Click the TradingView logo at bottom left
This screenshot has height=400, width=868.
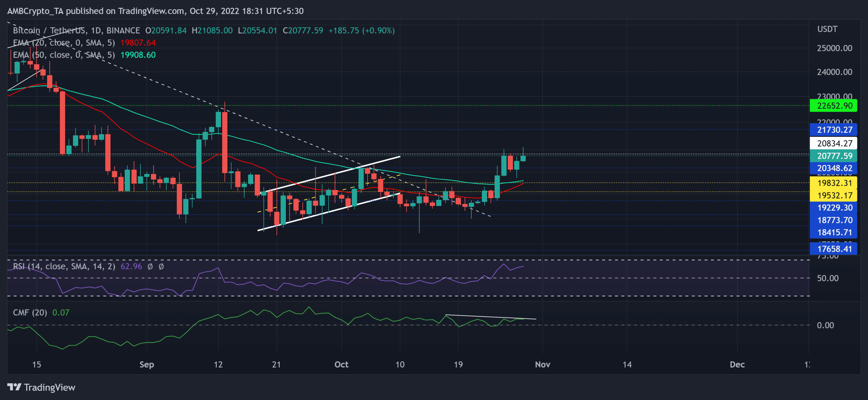[x=41, y=387]
